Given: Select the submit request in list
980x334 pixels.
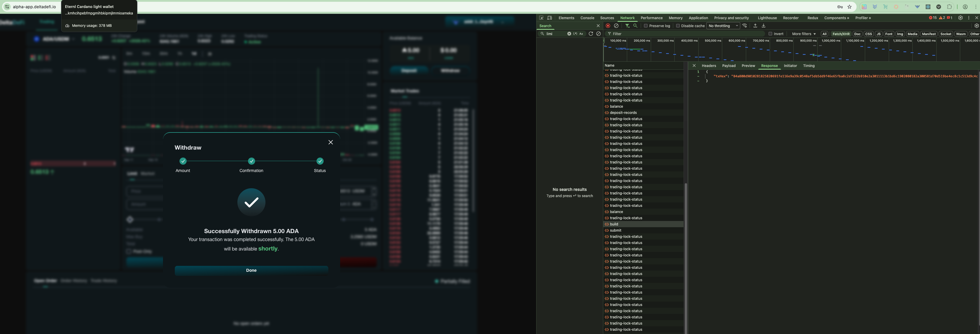Looking at the screenshot, I should (x=616, y=230).
